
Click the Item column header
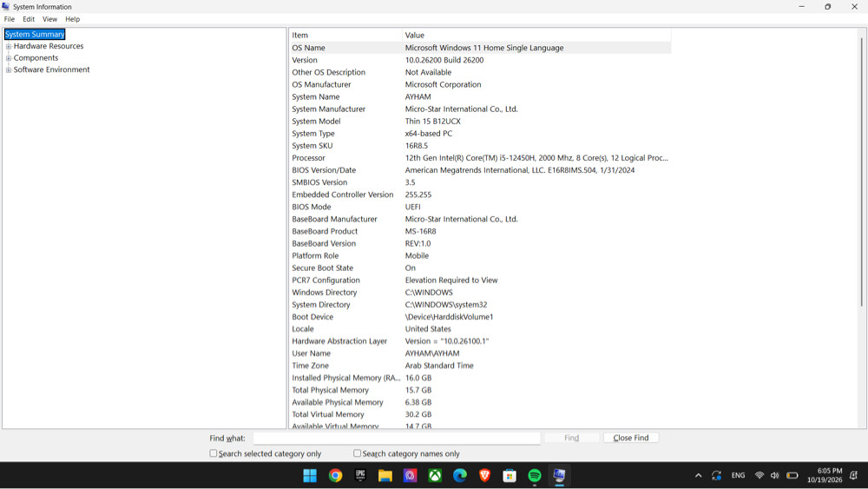[x=345, y=35]
